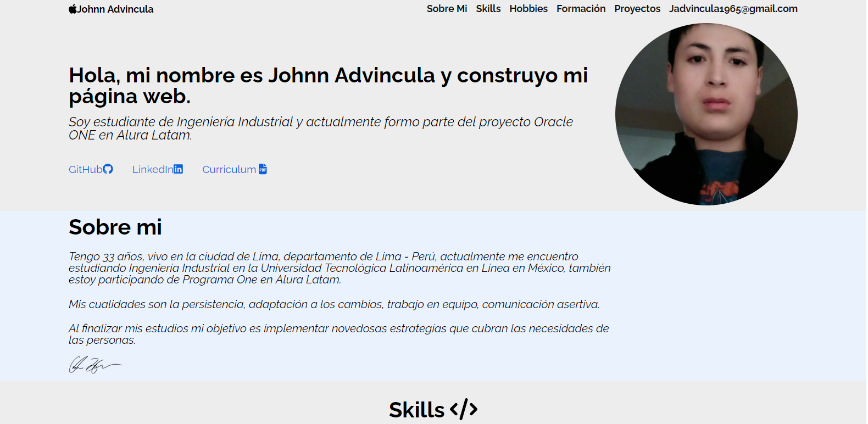
Task: Click the Skills section heading text
Action: pos(416,410)
